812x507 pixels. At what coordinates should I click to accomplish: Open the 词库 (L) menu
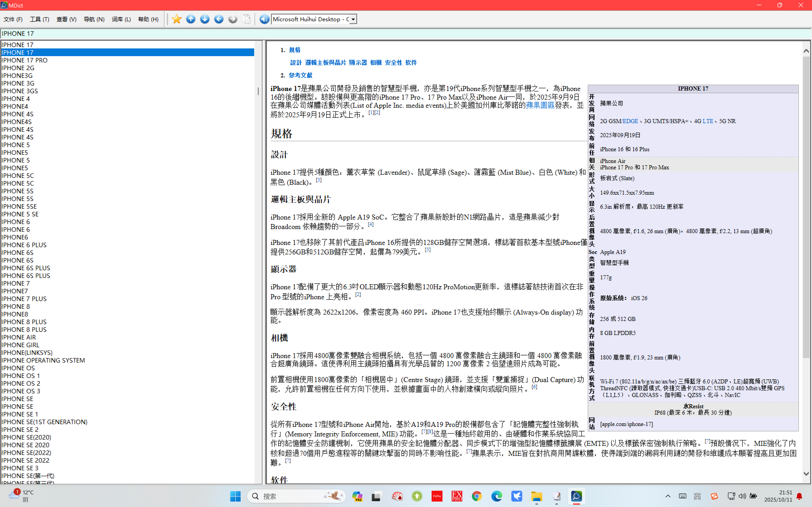[121, 19]
